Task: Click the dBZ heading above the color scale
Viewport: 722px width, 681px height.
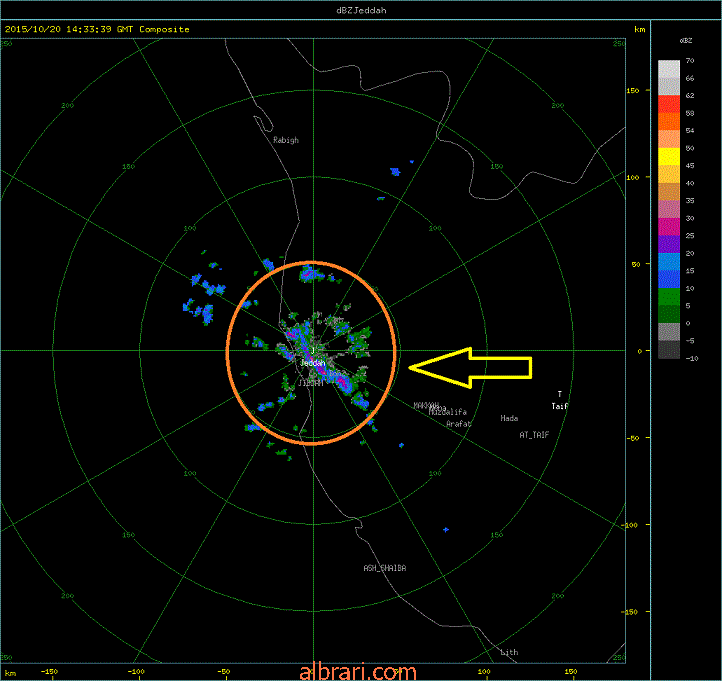Action: (686, 41)
